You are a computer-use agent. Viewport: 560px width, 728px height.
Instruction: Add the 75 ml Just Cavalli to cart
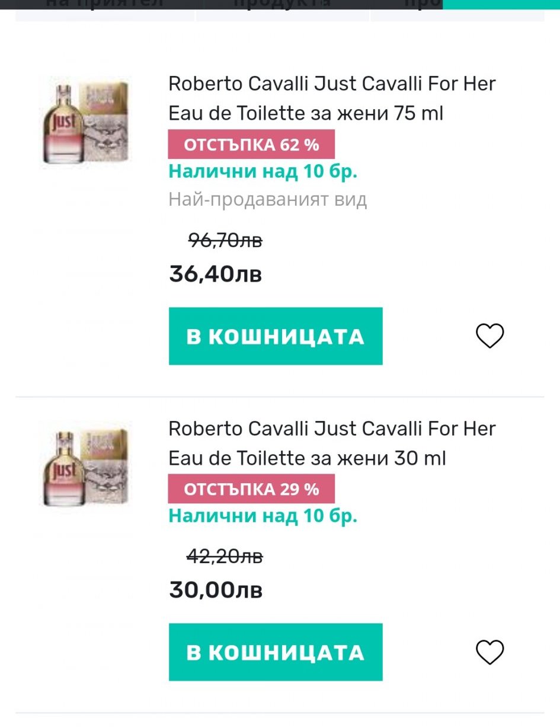click(276, 336)
